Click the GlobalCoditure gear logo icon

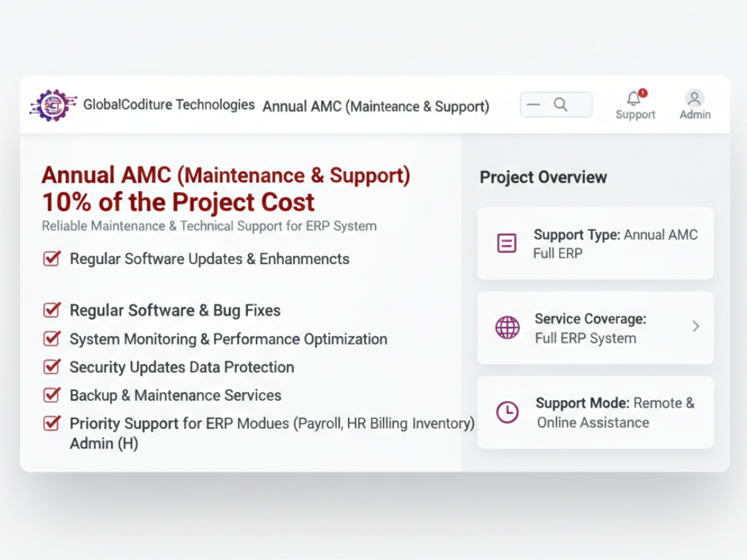pos(53,106)
